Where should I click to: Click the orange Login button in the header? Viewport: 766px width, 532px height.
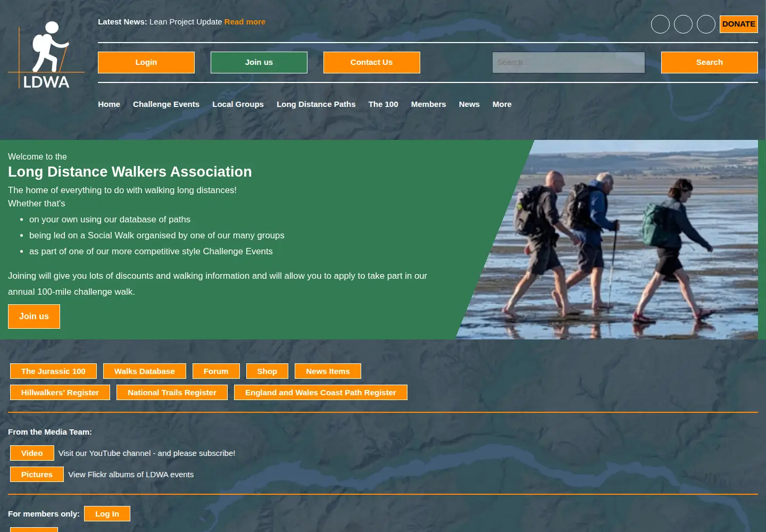pos(146,62)
